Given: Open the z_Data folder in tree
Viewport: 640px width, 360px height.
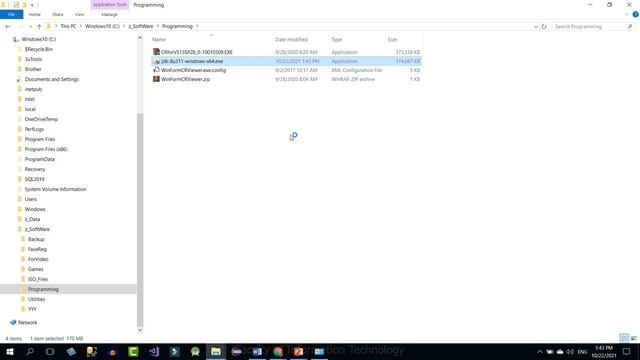Looking at the screenshot, I should click(32, 219).
